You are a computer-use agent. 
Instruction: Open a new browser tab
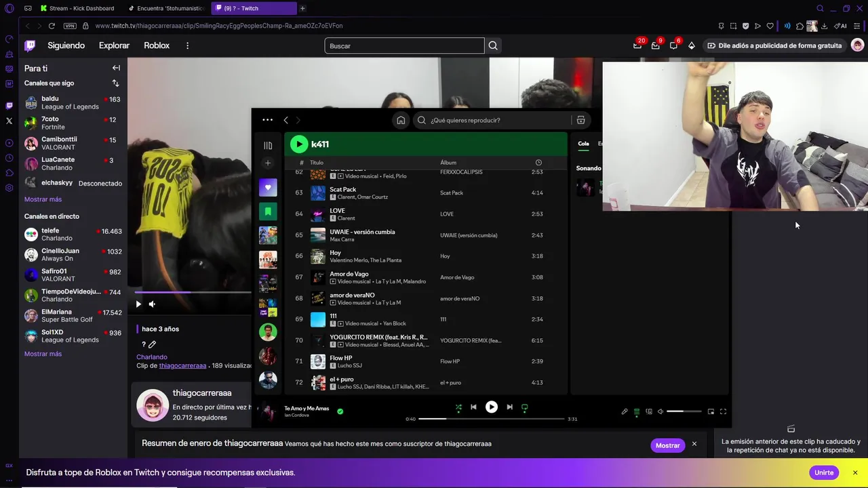302,8
